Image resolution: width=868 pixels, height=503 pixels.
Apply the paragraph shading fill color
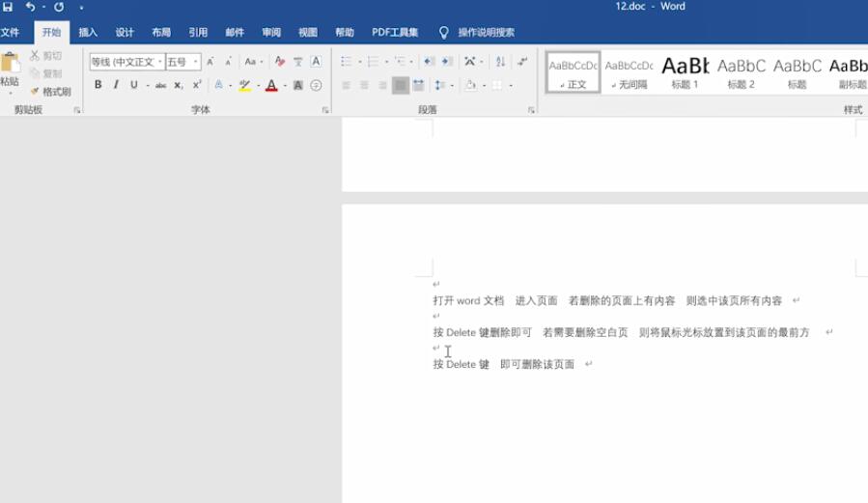(x=470, y=85)
